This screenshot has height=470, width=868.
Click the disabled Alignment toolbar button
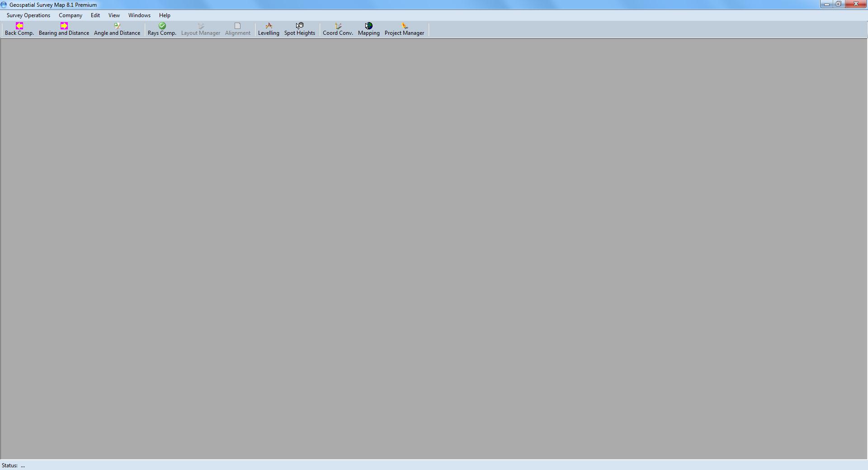238,29
